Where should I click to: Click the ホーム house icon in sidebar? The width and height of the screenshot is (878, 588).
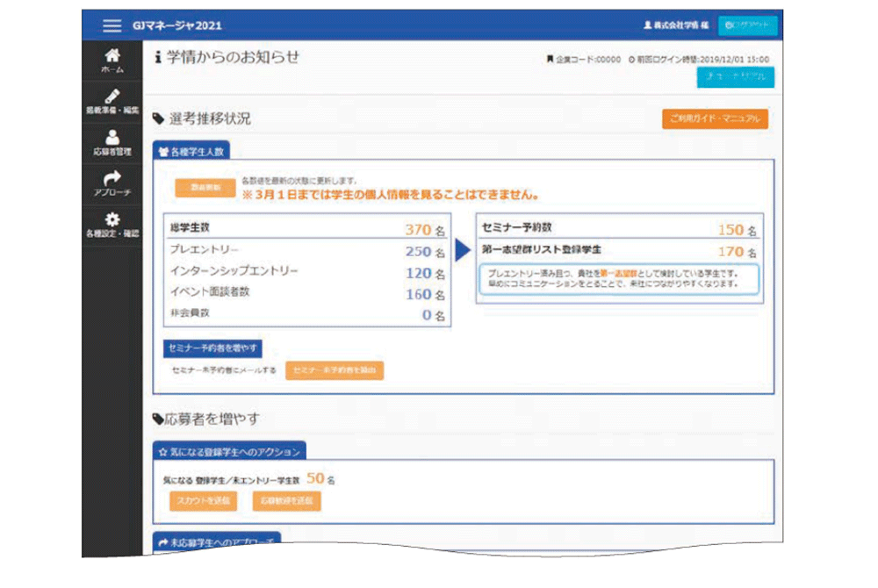tap(112, 55)
